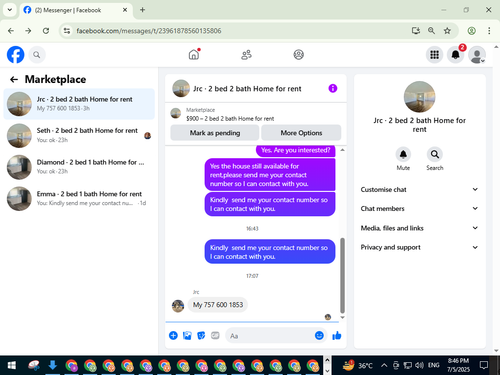Open the Jrc conversation in the list
Image resolution: width=500 pixels, height=375 pixels.
79,104
